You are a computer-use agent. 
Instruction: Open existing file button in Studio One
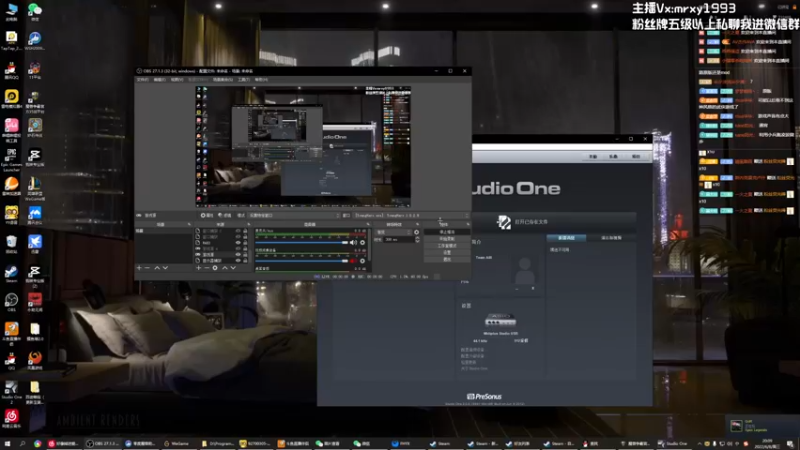[x=522, y=222]
